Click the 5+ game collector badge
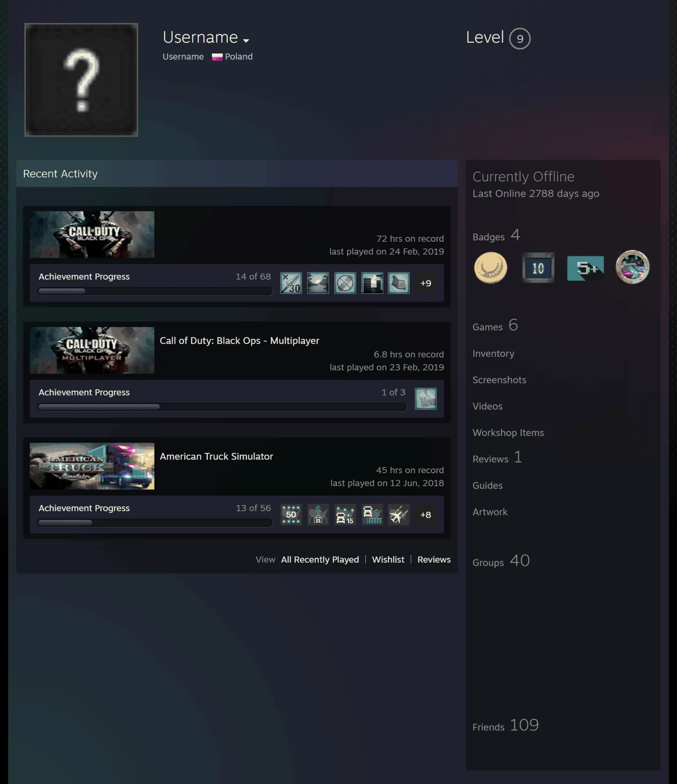The width and height of the screenshot is (677, 784). pyautogui.click(x=586, y=268)
